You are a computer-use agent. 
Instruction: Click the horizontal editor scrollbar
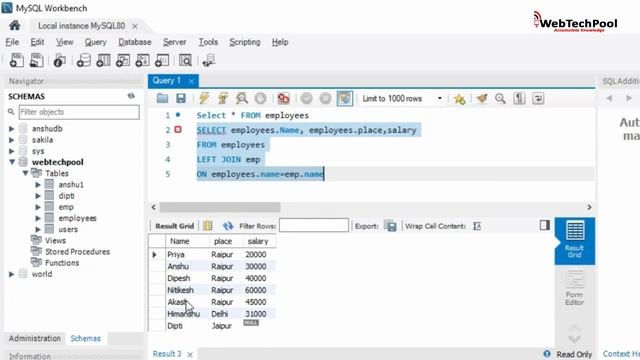point(220,207)
